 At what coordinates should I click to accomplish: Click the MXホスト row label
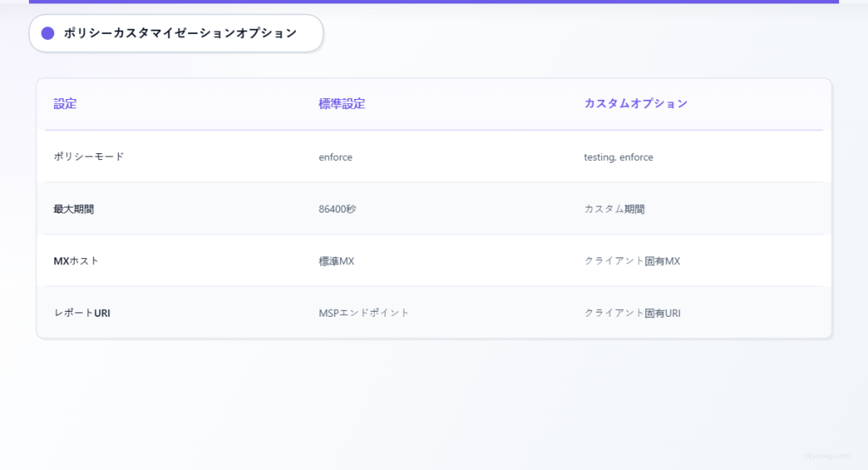tap(75, 261)
